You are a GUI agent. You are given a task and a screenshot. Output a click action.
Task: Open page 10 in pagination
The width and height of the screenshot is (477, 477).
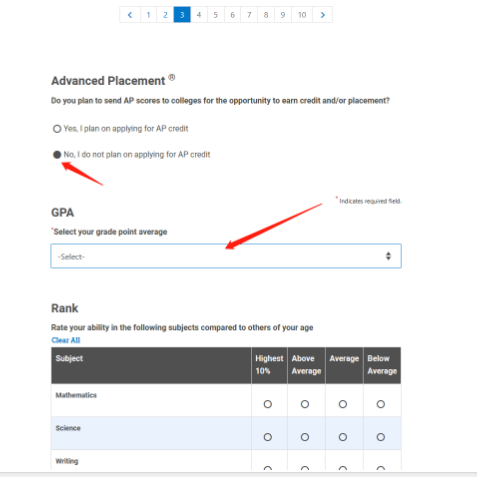[302, 15]
